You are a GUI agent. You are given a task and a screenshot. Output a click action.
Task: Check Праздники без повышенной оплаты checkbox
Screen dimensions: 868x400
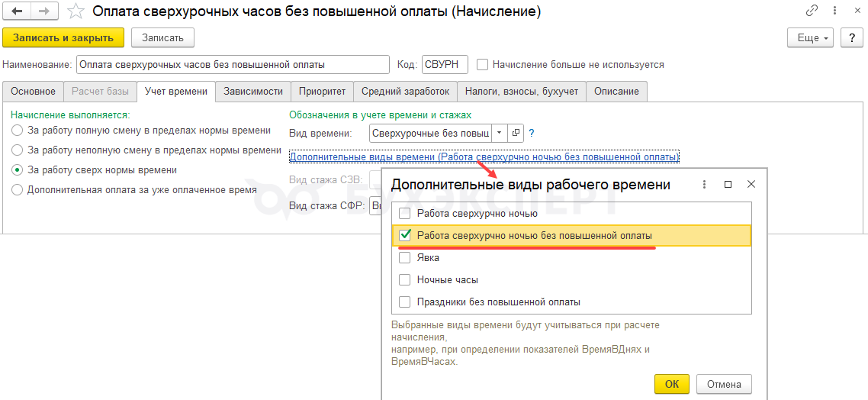405,302
